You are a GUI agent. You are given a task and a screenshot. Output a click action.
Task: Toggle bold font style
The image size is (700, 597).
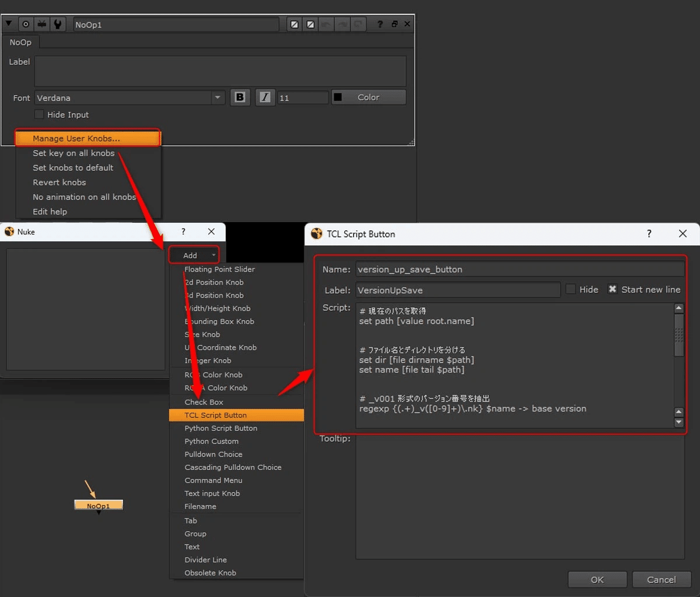pos(240,97)
